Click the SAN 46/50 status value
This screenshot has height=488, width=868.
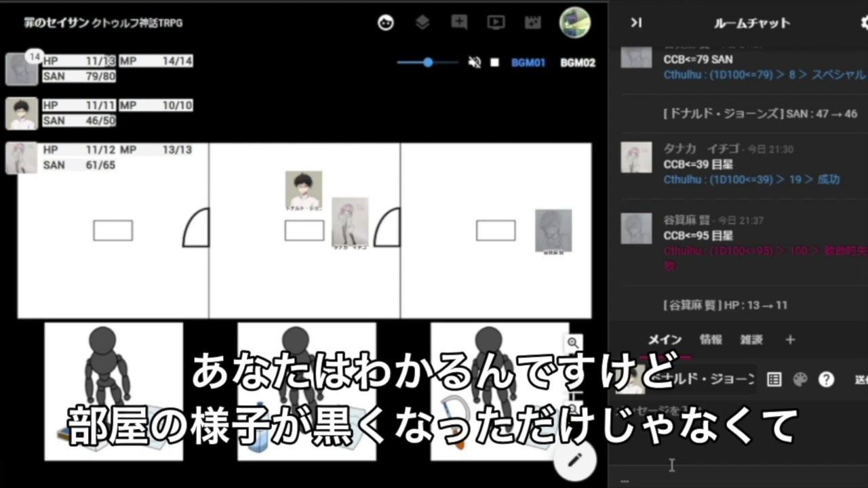point(79,120)
